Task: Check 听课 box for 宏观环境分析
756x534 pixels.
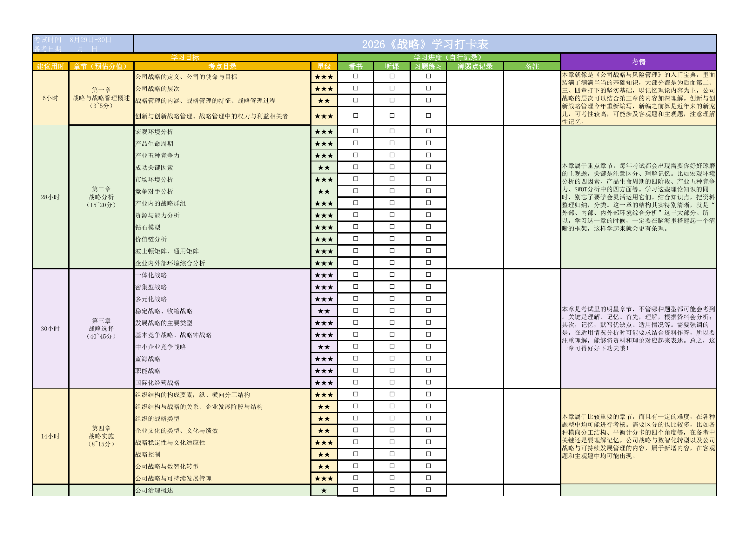Action: pyautogui.click(x=392, y=131)
